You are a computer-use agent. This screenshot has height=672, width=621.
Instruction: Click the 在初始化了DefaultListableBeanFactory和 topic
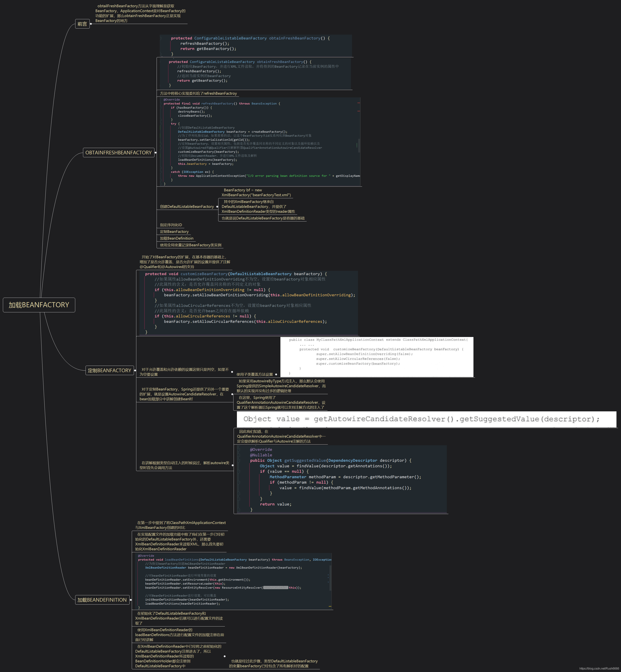click(179, 618)
